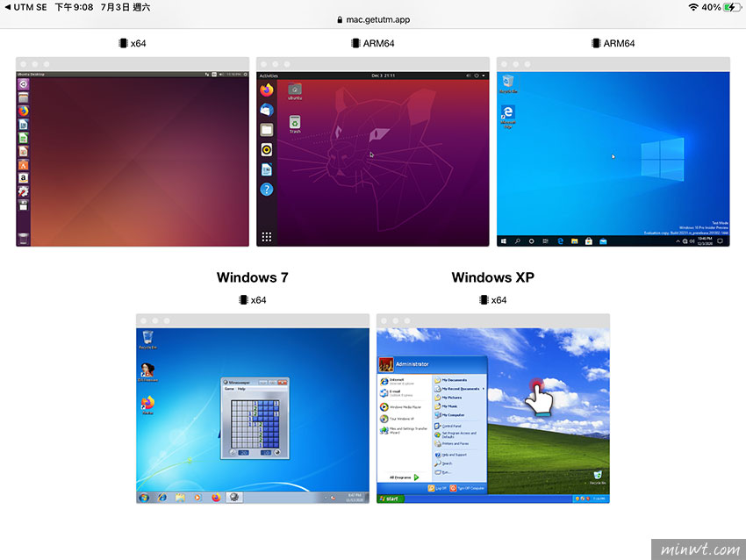
Task: Open the Firefox shortcut on the Windows 7 desktop
Action: (148, 405)
